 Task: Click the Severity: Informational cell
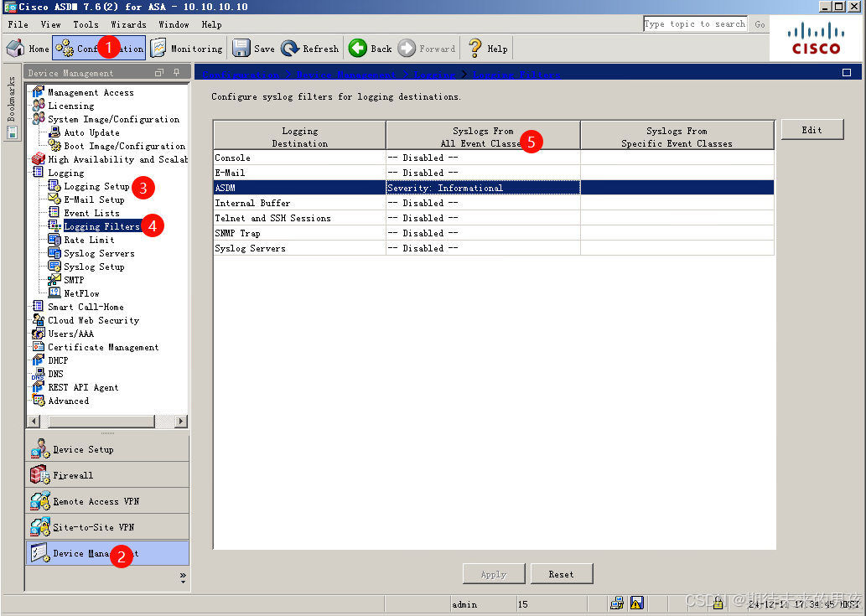point(483,188)
